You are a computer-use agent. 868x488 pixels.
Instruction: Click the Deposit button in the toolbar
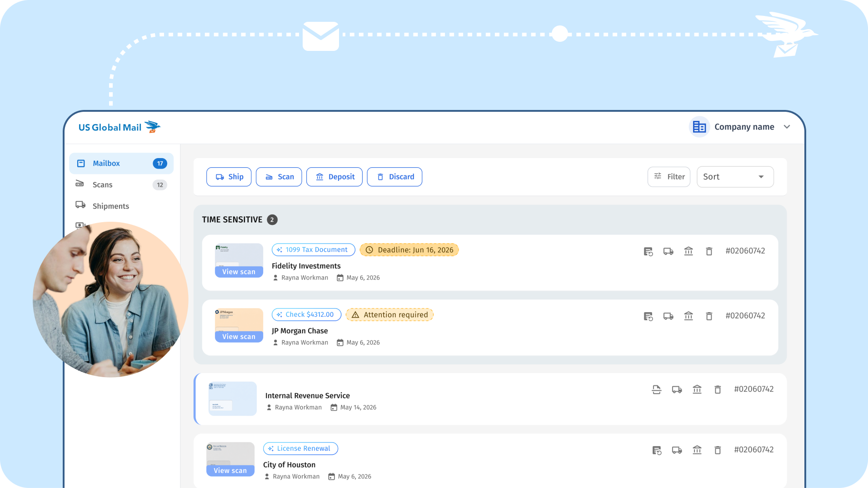(334, 177)
